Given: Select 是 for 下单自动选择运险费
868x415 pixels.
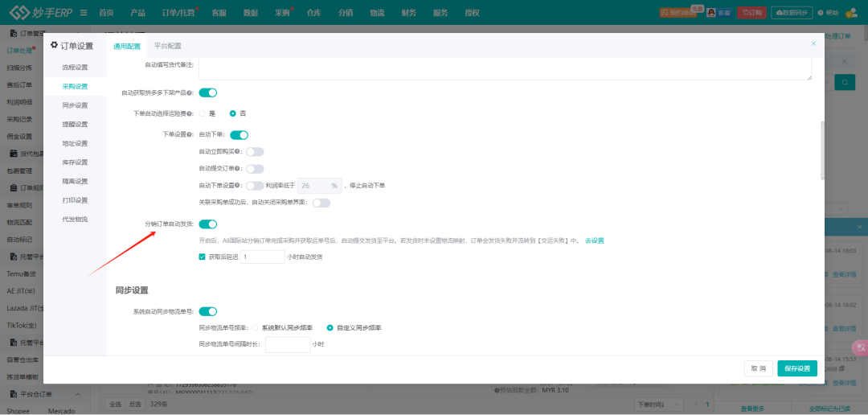Looking at the screenshot, I should point(203,113).
